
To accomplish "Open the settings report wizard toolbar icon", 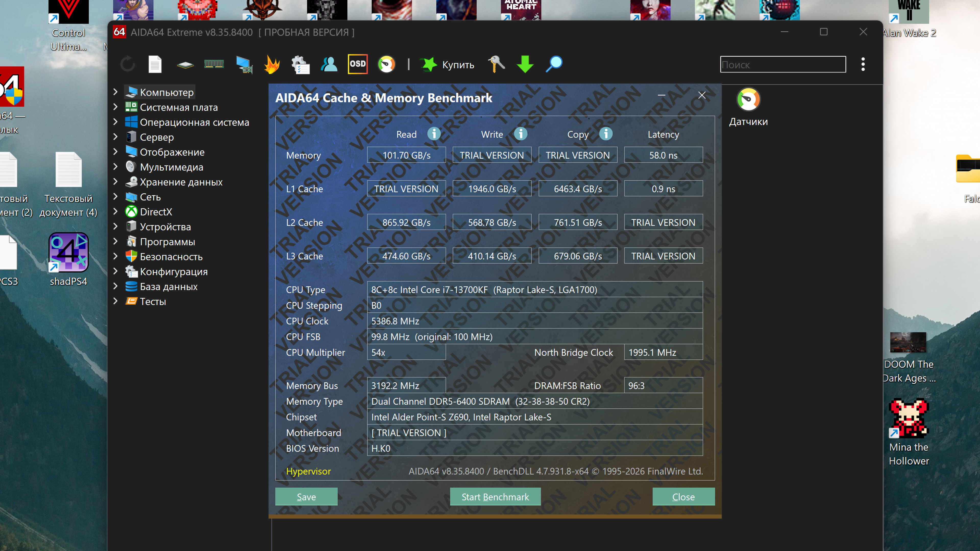I will (301, 64).
